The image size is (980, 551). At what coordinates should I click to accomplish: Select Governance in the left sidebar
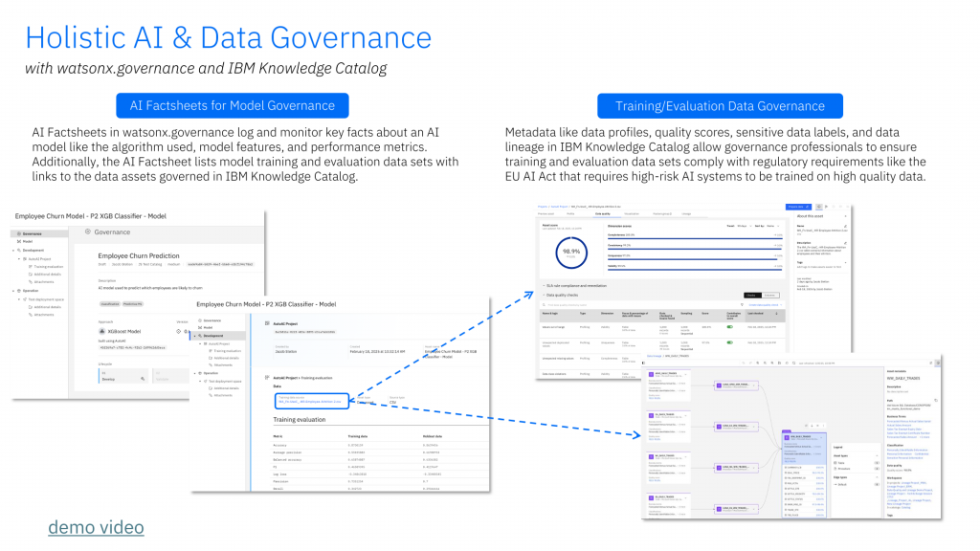(33, 232)
